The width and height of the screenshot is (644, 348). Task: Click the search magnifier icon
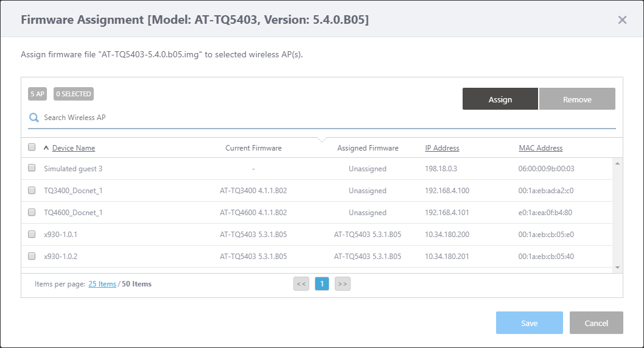tap(34, 118)
